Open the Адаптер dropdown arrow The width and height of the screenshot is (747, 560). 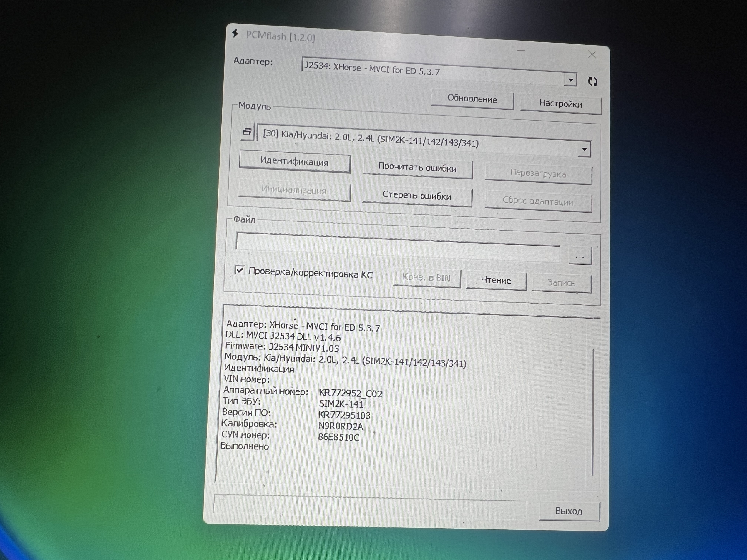[x=570, y=80]
